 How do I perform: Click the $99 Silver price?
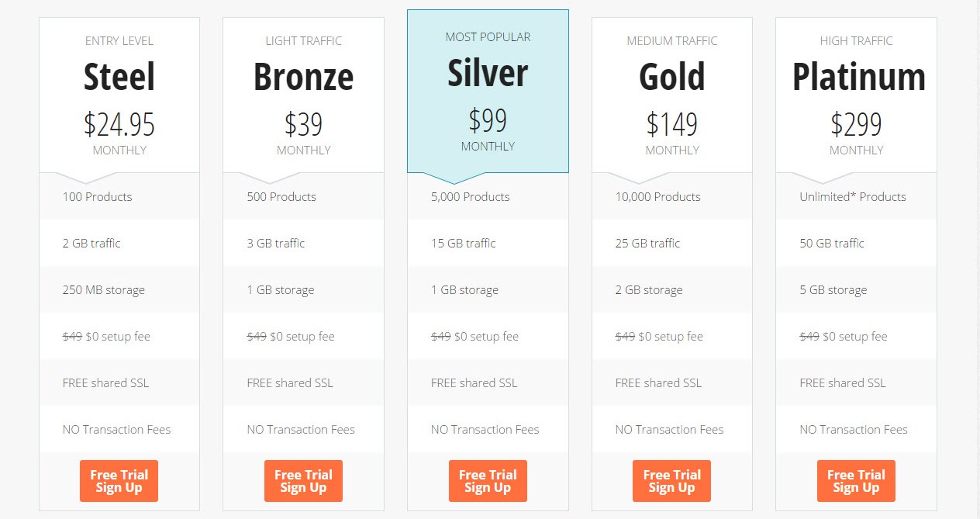pos(488,120)
